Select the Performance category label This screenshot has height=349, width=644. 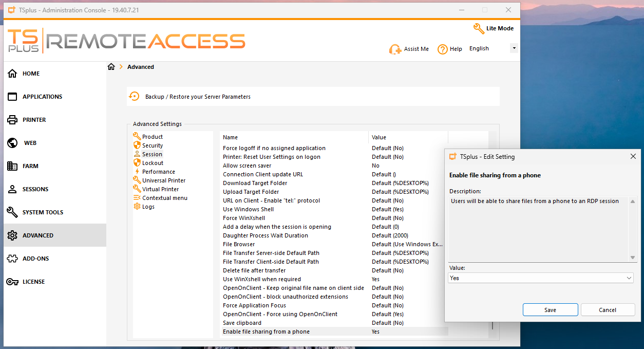[x=159, y=172]
